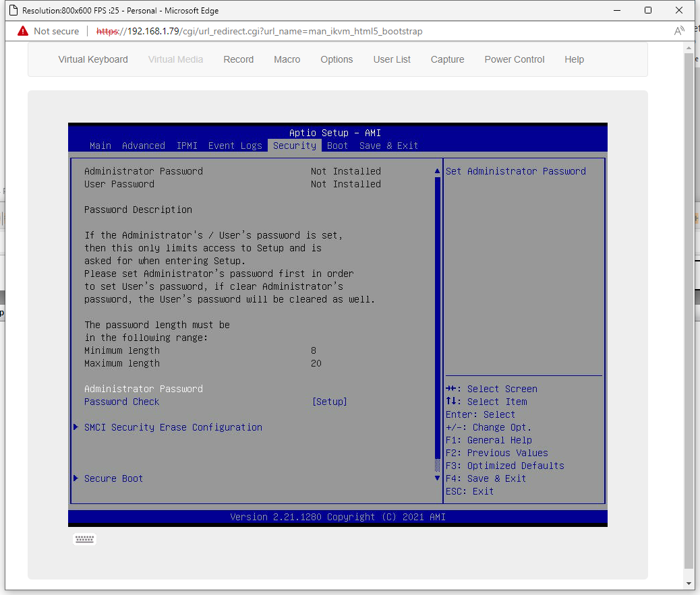Click the Not secure warning icon
Screen dimensions: 700x595
[23, 31]
